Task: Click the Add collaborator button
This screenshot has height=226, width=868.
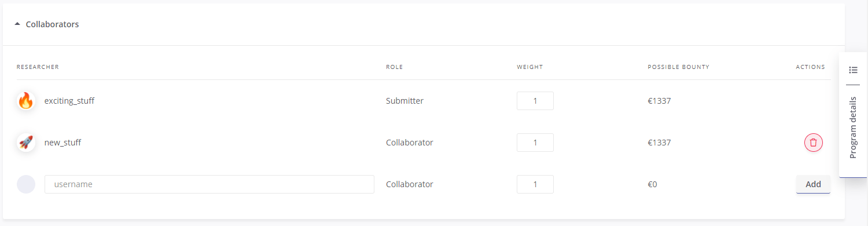Action: click(813, 184)
